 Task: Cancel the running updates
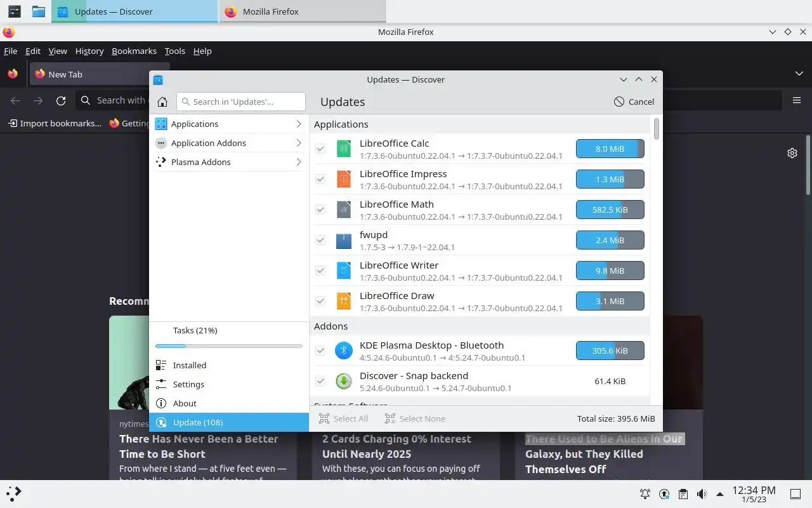(634, 102)
